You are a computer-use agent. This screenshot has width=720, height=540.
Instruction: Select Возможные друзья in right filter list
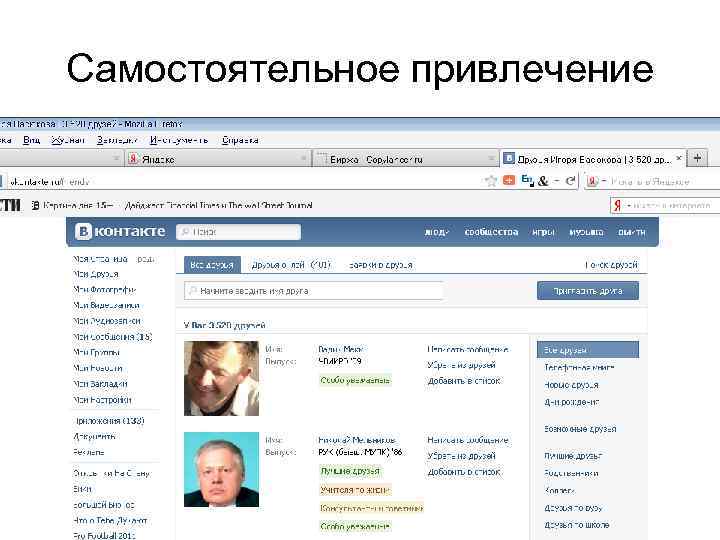(x=580, y=429)
